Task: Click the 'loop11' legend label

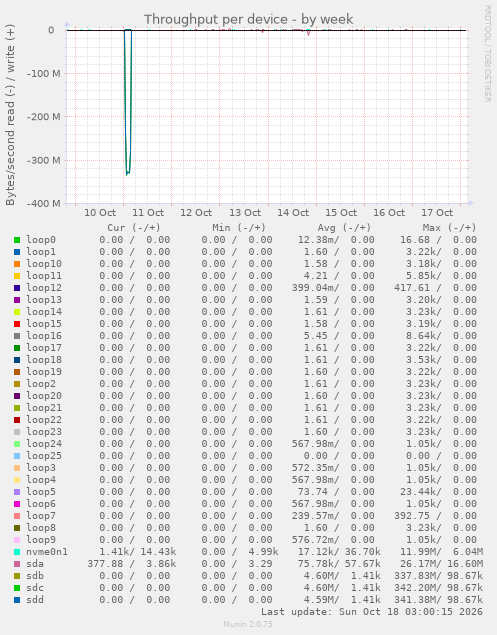Action: (44, 276)
